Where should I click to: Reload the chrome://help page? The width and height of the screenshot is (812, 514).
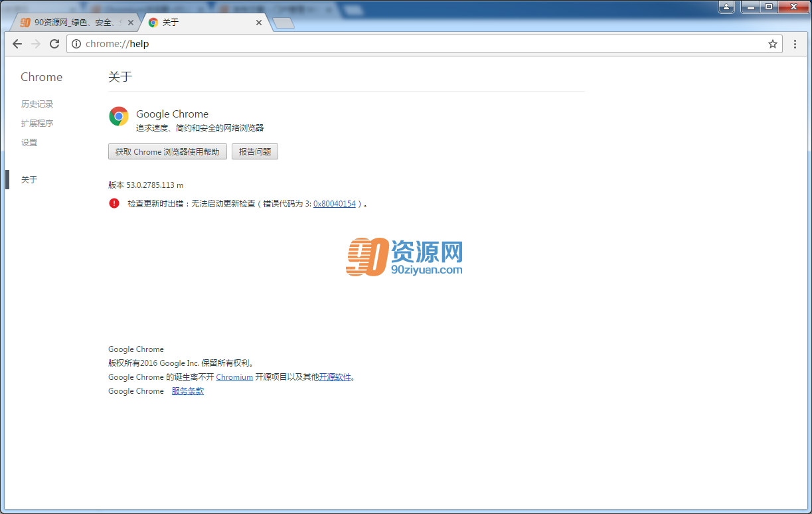pos(54,44)
